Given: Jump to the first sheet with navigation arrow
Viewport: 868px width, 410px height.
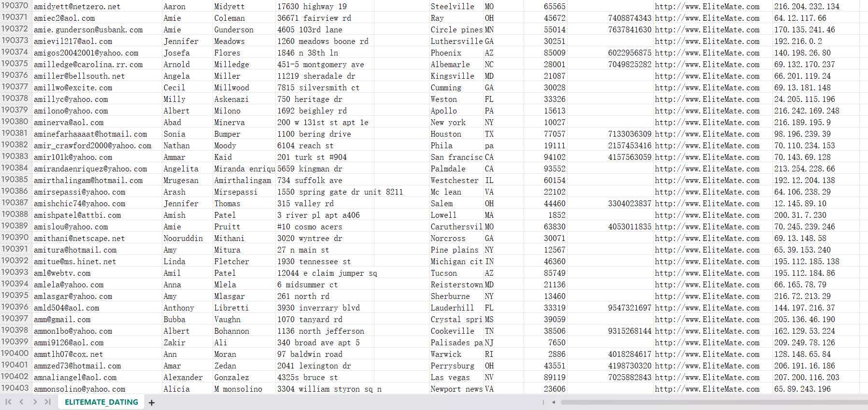Looking at the screenshot, I should [x=8, y=402].
